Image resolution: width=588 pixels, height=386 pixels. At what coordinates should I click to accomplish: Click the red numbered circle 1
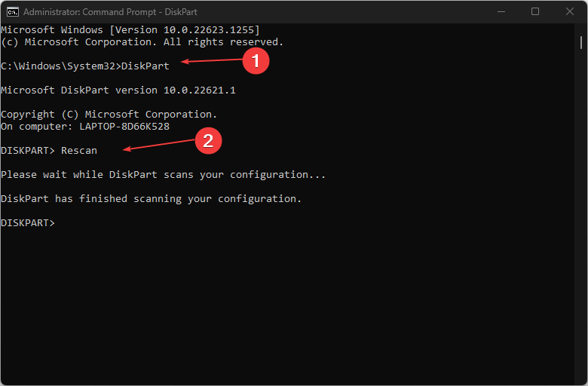[256, 62]
